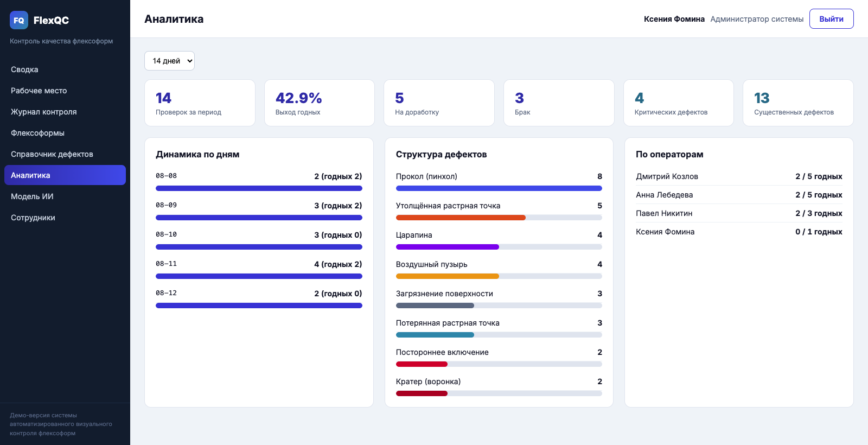The image size is (868, 445).
Task: Click operator Анна Лебедева row
Action: 739,195
